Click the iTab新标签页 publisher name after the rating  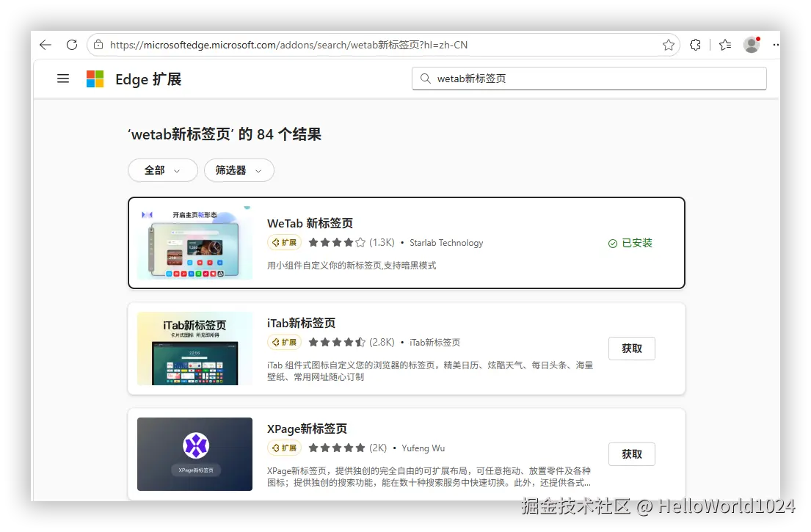tap(434, 342)
